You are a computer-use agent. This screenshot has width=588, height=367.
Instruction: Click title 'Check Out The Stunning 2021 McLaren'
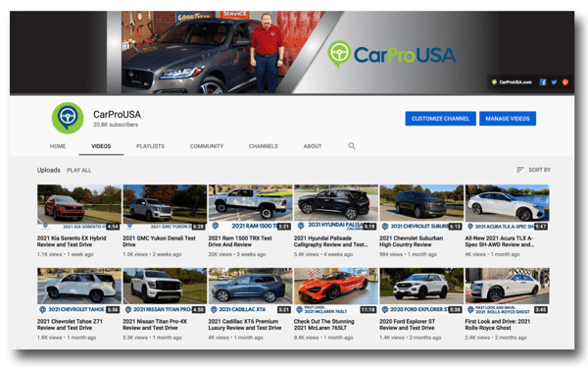tap(324, 325)
